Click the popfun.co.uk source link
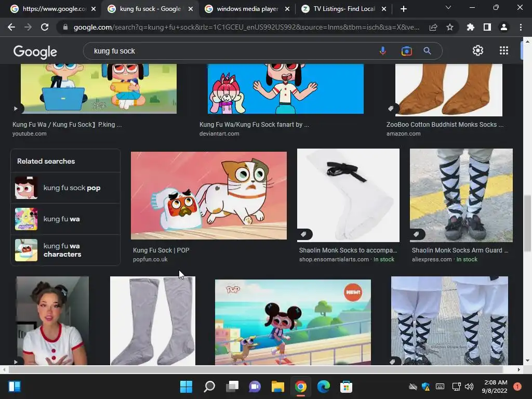 150,259
